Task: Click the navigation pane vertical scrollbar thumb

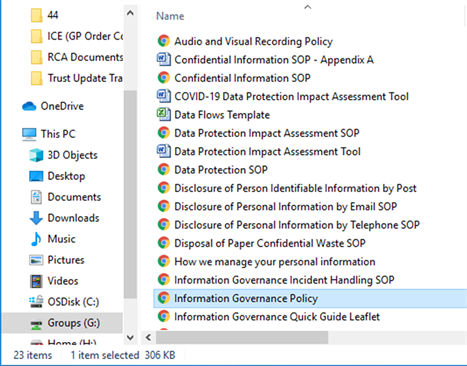Action: pos(130,194)
